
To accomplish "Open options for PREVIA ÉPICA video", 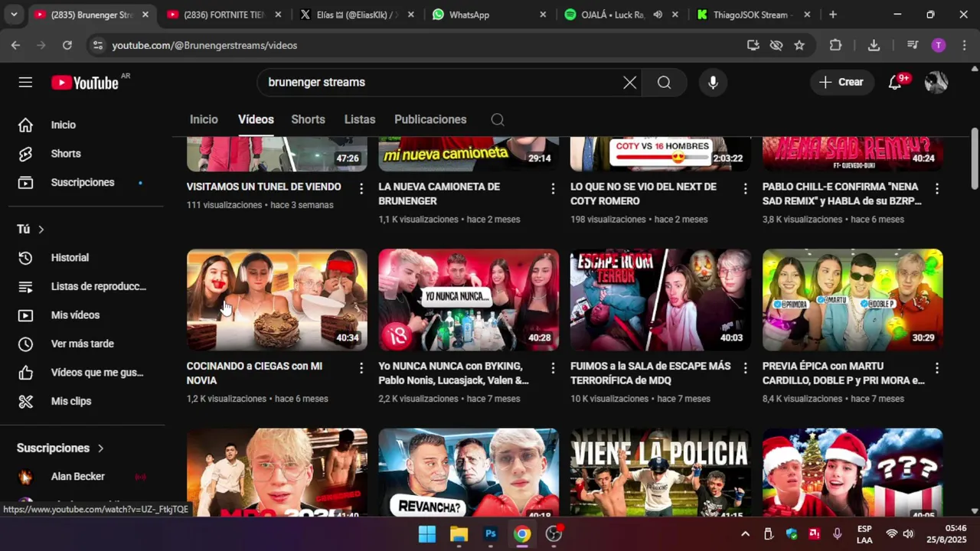I will [937, 368].
